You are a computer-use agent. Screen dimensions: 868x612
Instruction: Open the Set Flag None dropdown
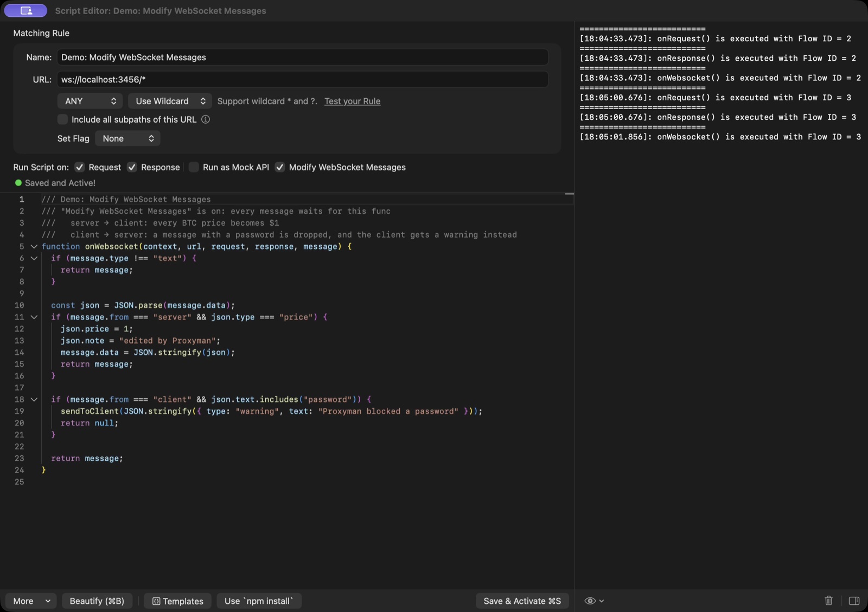tap(127, 138)
